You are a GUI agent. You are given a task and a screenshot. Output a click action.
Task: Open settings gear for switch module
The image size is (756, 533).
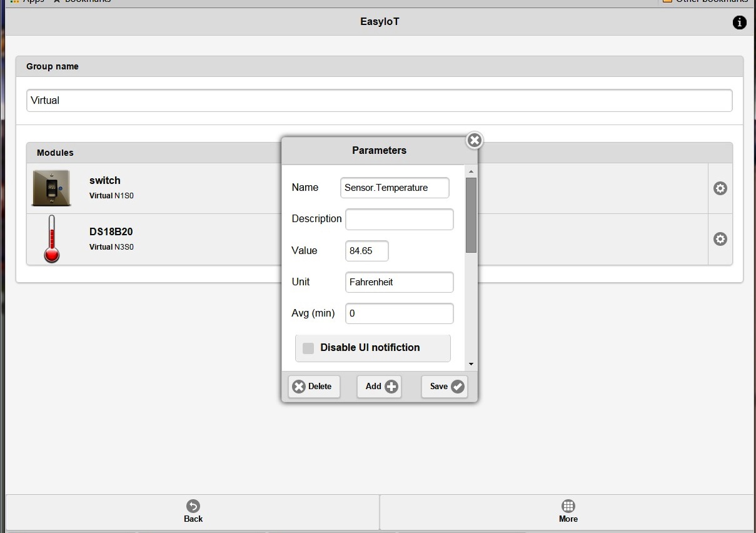pyautogui.click(x=720, y=188)
